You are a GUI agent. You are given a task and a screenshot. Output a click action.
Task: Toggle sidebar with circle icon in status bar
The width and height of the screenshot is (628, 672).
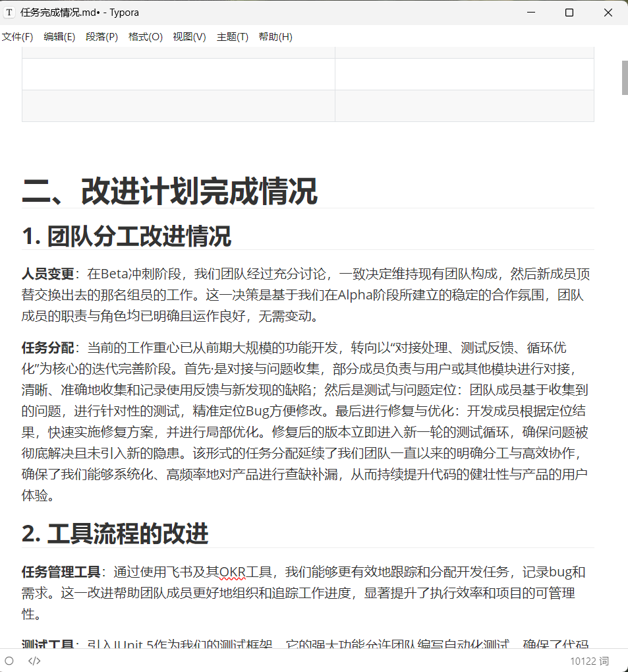[9, 661]
